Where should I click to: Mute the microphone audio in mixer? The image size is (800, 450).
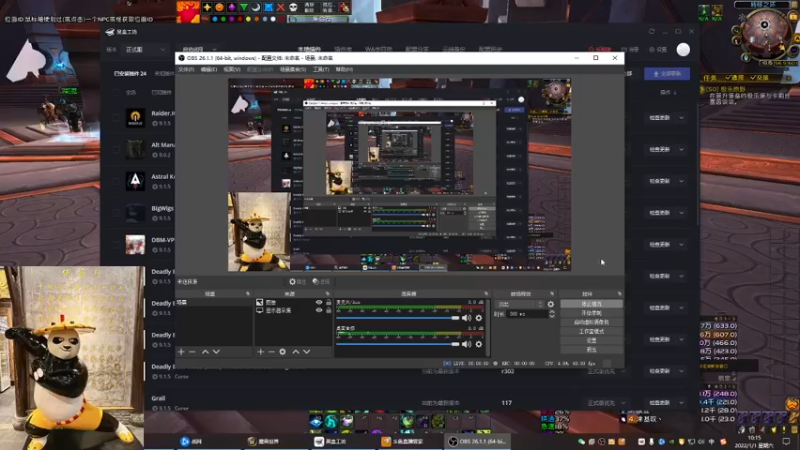466,318
